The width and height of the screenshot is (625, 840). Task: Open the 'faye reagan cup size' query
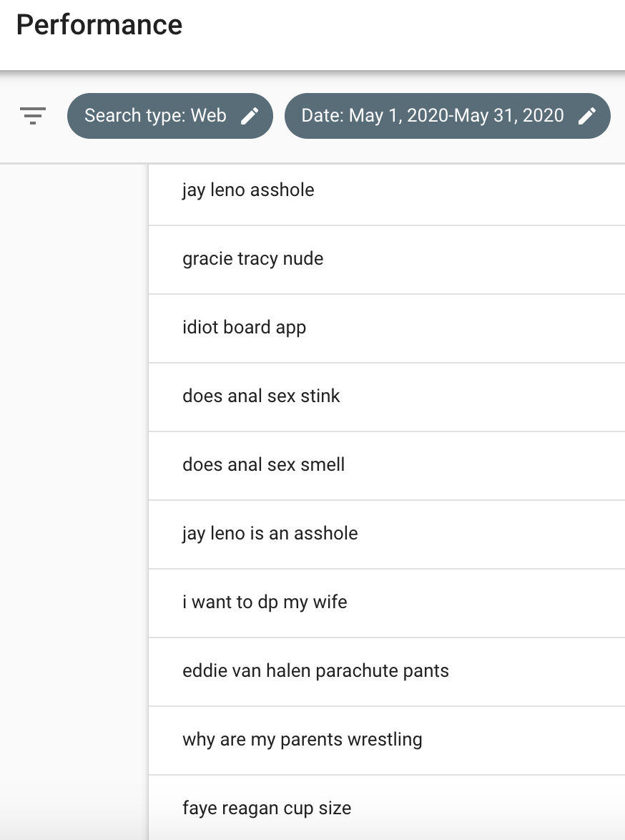[x=267, y=809]
